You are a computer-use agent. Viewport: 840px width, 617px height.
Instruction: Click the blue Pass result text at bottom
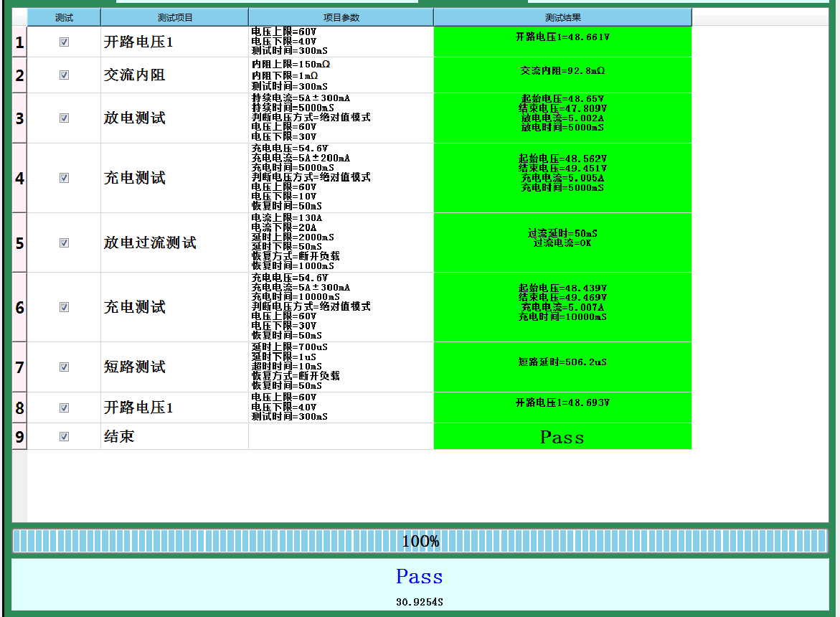(420, 577)
